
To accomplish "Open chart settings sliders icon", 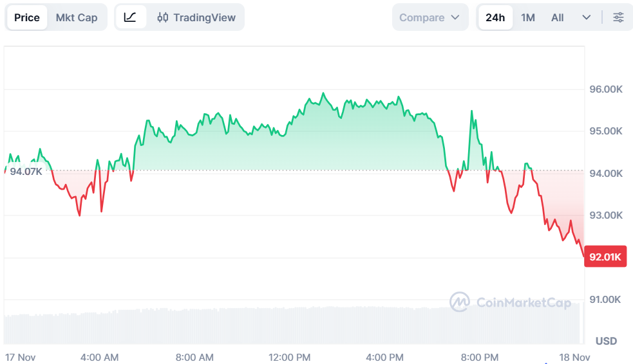I will 618,17.
